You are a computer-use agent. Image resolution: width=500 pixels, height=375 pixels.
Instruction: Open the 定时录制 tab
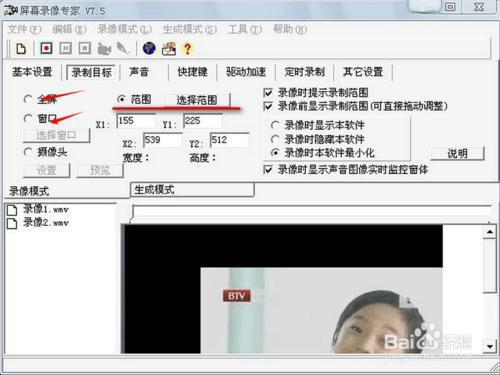[x=304, y=72]
